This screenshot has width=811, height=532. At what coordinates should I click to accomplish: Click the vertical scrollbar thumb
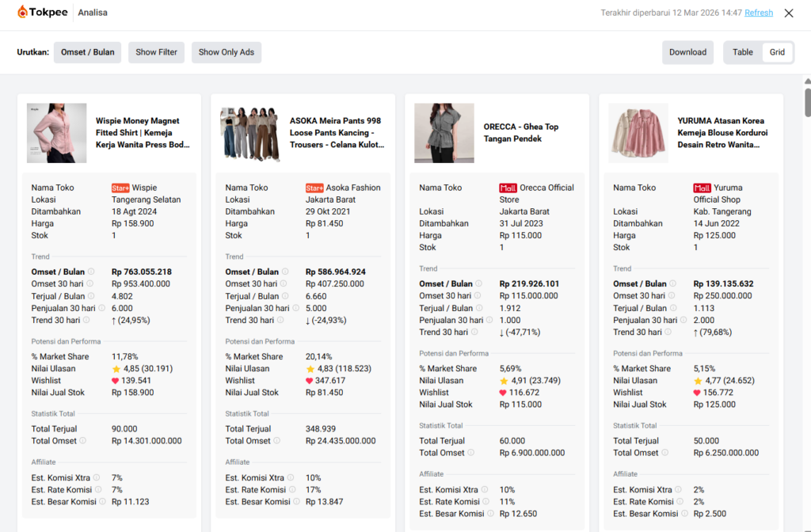(806, 101)
